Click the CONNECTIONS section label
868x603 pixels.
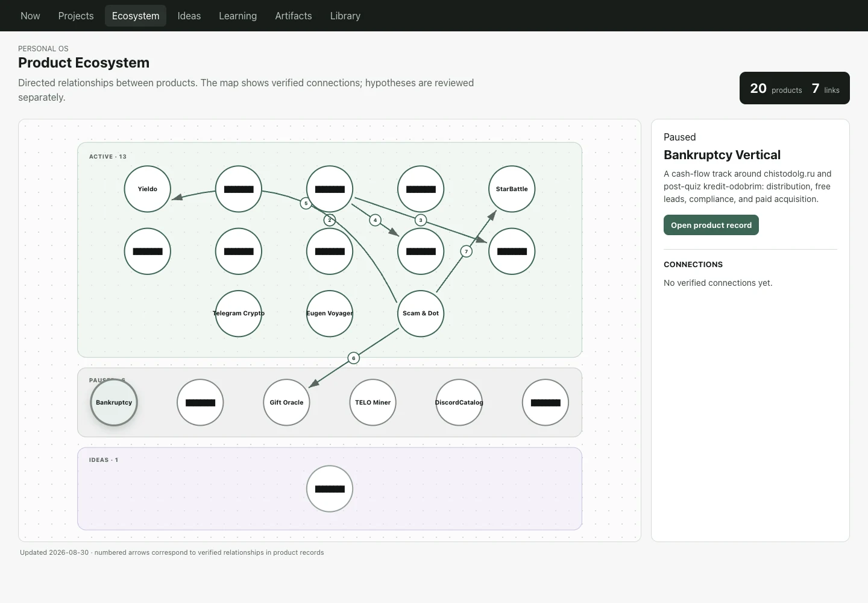point(693,265)
